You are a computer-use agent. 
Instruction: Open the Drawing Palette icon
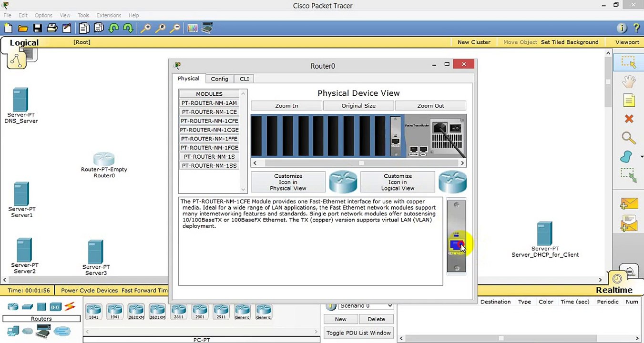pyautogui.click(x=193, y=29)
